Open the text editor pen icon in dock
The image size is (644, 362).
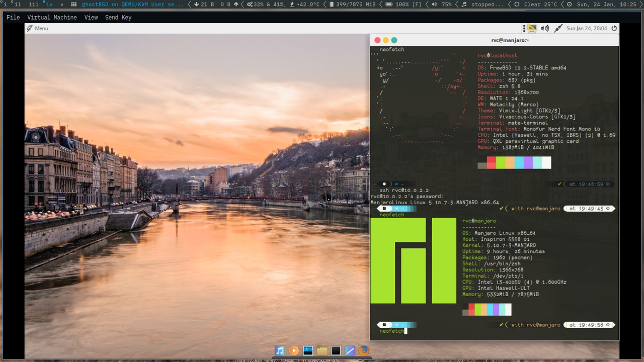(350, 350)
